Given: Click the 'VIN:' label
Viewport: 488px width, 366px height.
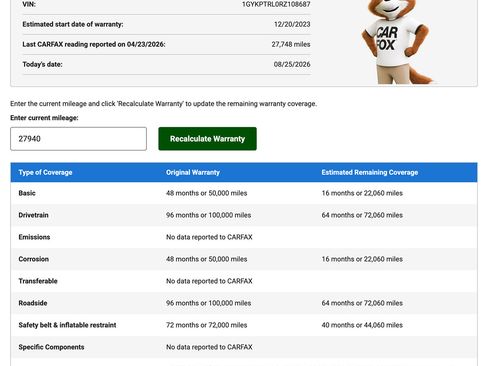Looking at the screenshot, I should pyautogui.click(x=29, y=4).
